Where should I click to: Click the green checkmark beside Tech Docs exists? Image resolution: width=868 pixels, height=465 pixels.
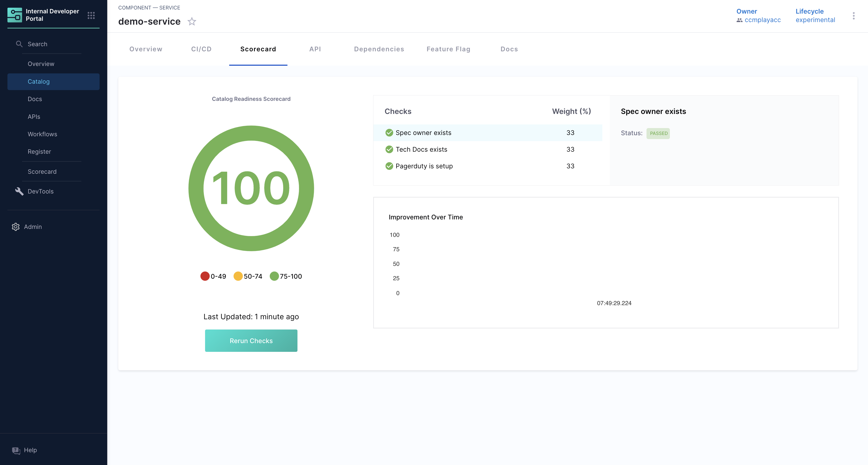pos(389,149)
